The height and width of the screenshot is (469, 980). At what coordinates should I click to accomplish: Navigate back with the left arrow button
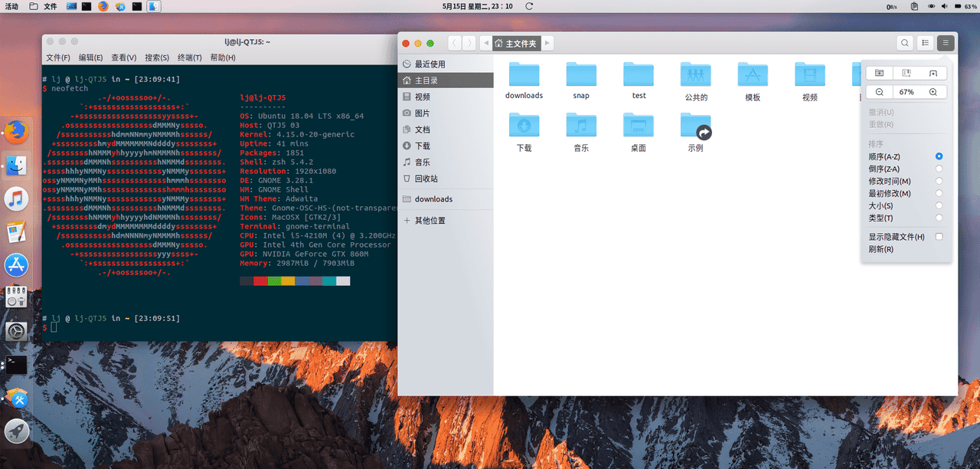[453, 43]
